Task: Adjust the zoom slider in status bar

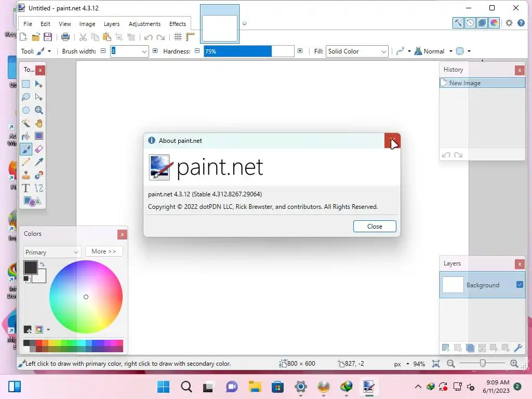Action: click(482, 364)
